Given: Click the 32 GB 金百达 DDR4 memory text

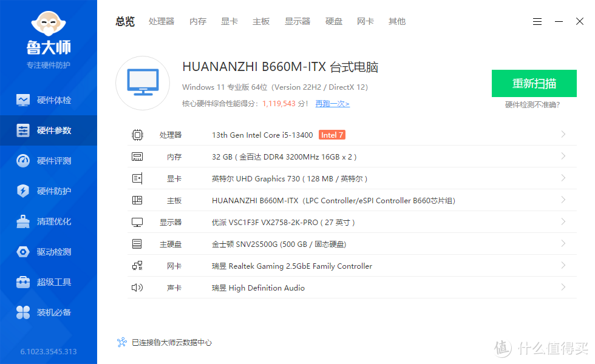Looking at the screenshot, I should pyautogui.click(x=284, y=157).
